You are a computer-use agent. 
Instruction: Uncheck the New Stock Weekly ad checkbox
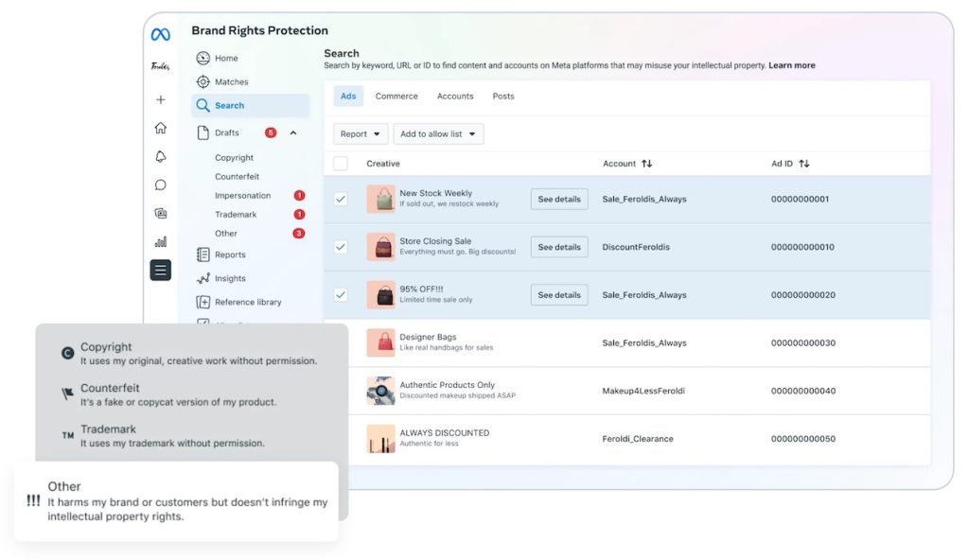pyautogui.click(x=341, y=200)
